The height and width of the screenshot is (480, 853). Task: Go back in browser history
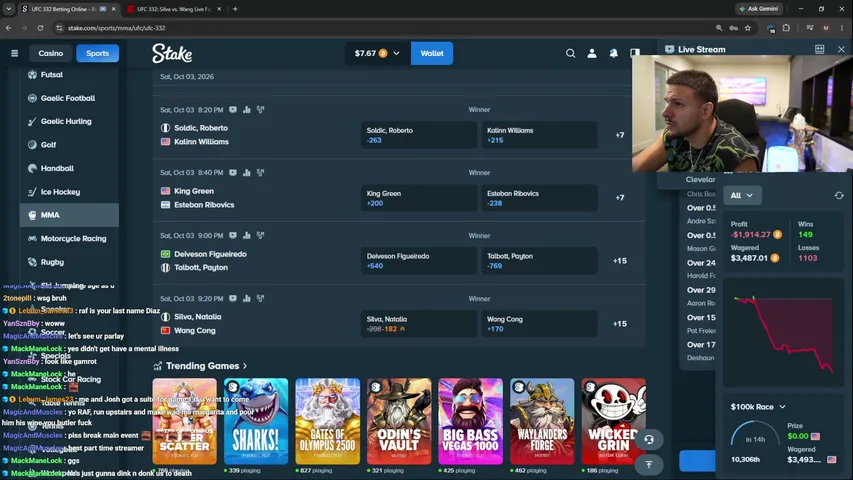(9, 28)
